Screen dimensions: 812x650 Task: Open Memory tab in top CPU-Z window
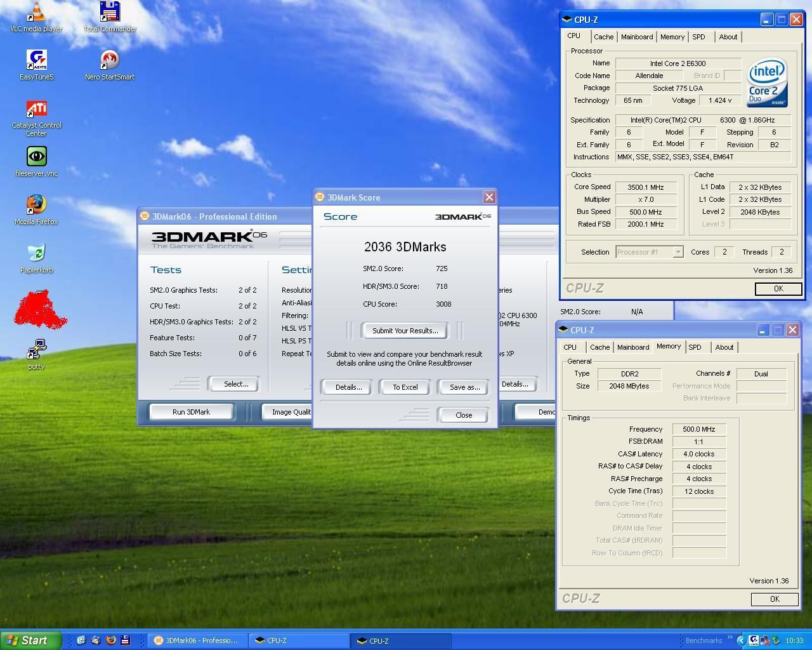pos(672,37)
